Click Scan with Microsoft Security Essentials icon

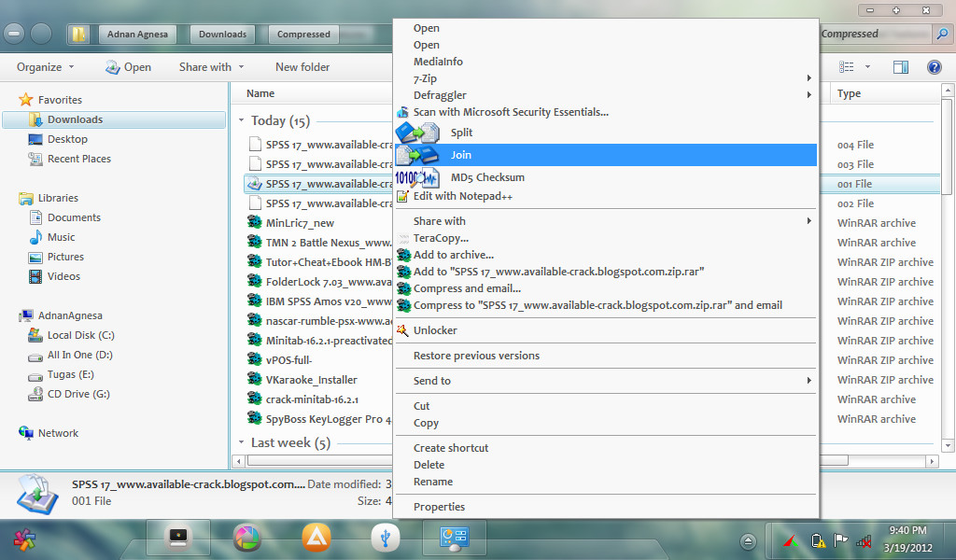pyautogui.click(x=402, y=112)
